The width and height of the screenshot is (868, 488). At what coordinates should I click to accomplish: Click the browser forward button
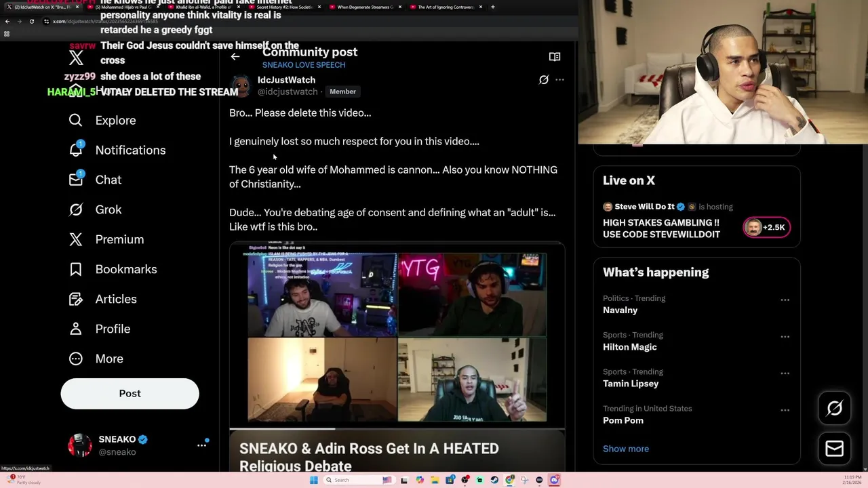pyautogui.click(x=19, y=21)
